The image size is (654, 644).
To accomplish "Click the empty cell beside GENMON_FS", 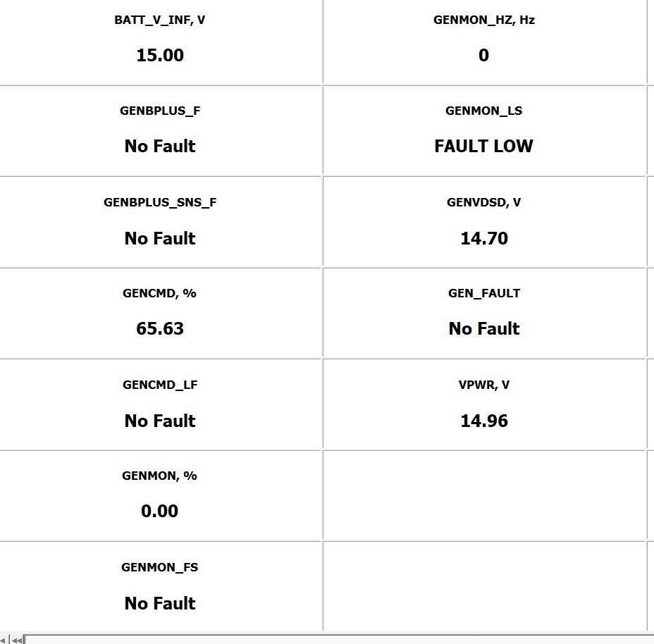I will click(483, 586).
